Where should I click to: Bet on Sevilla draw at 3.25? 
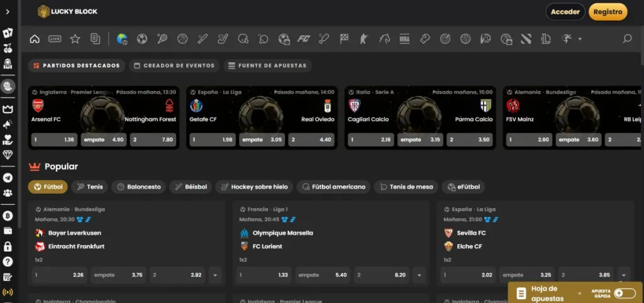point(526,275)
